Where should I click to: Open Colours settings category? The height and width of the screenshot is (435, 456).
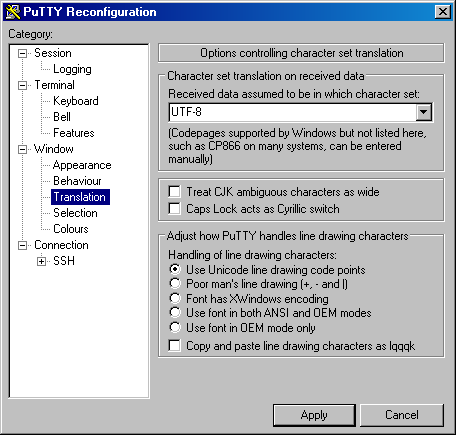(x=71, y=229)
